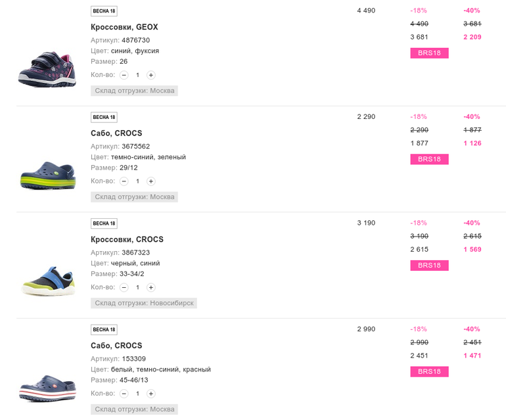Decrease quantity of CROCS clogs size 45-46/13
The height and width of the screenshot is (420, 506).
coord(124,394)
